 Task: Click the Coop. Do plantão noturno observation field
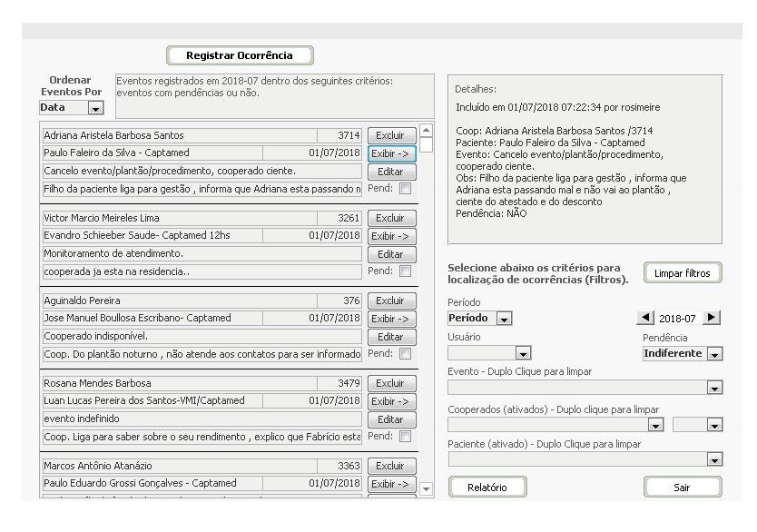202,354
